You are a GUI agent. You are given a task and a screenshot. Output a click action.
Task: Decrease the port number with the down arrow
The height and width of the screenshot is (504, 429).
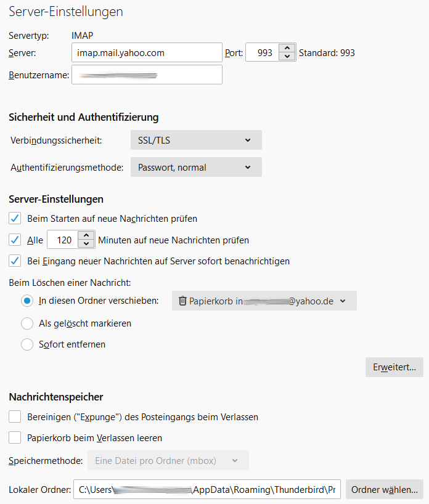pyautogui.click(x=287, y=57)
